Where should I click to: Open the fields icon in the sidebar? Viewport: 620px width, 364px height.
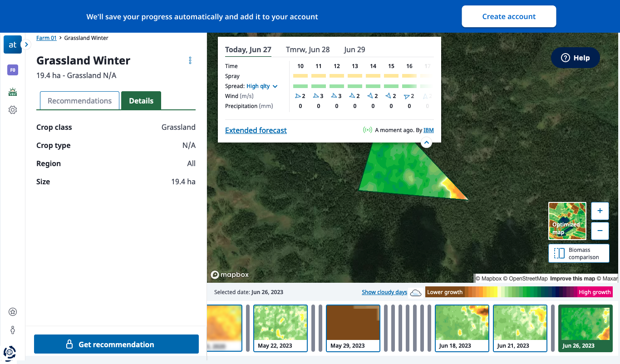click(13, 92)
